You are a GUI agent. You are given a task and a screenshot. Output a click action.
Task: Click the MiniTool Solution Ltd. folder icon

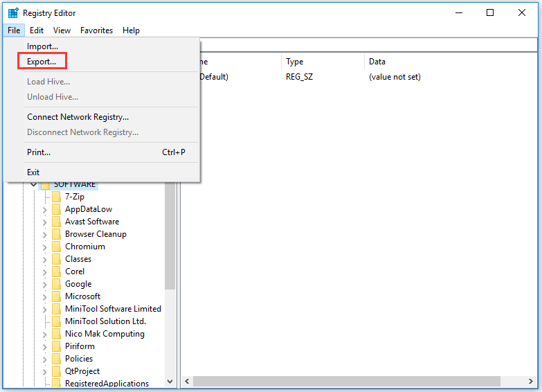click(56, 321)
